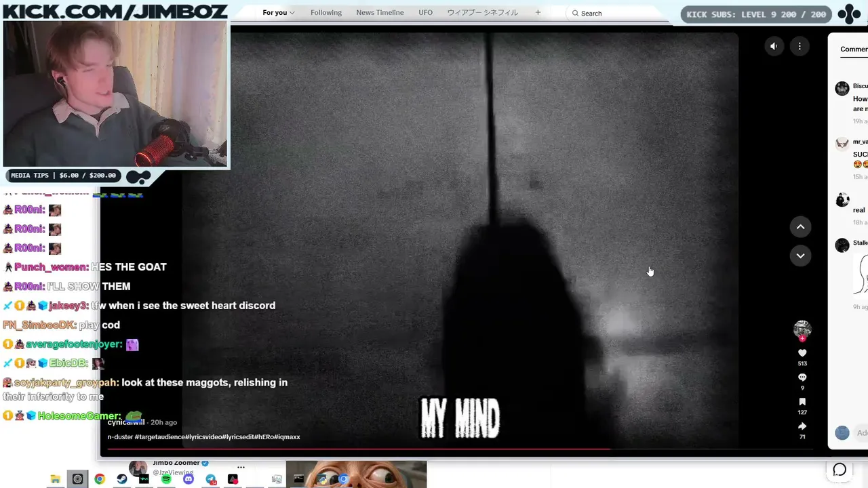Open Telegram from the taskbar

point(211,479)
